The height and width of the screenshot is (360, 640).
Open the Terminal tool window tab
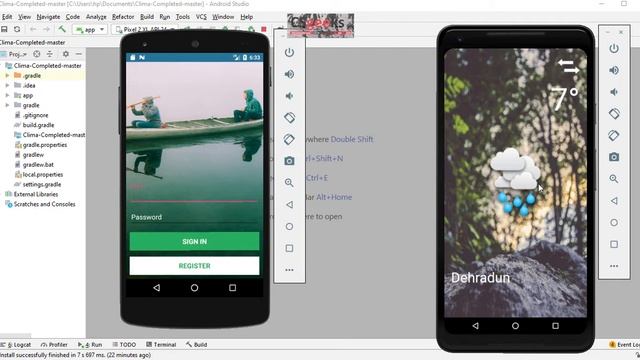click(x=161, y=344)
